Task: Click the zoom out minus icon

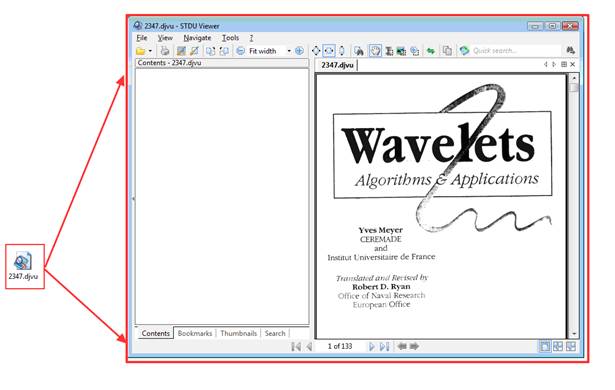Action: [240, 51]
